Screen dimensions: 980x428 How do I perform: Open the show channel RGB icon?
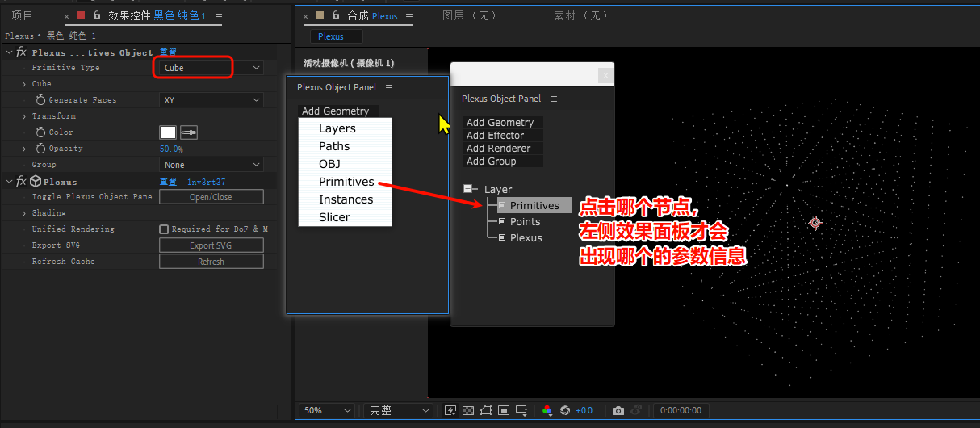click(547, 410)
